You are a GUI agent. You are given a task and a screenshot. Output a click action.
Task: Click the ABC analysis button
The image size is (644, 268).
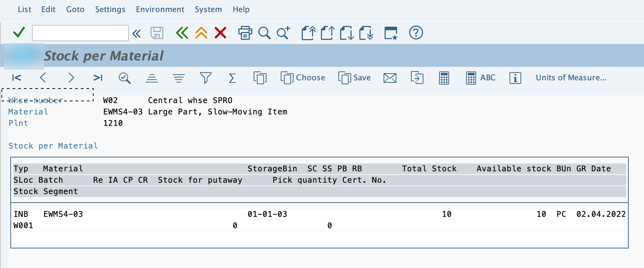click(481, 78)
